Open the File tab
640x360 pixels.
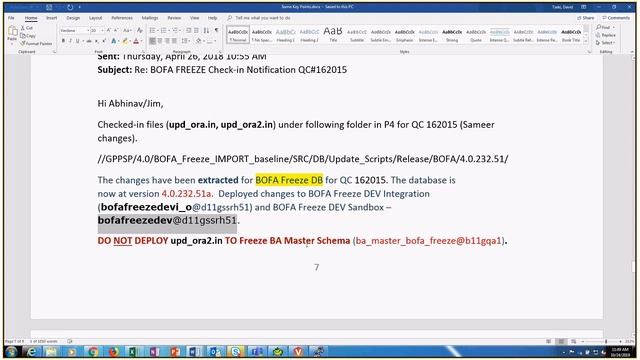tap(11, 18)
